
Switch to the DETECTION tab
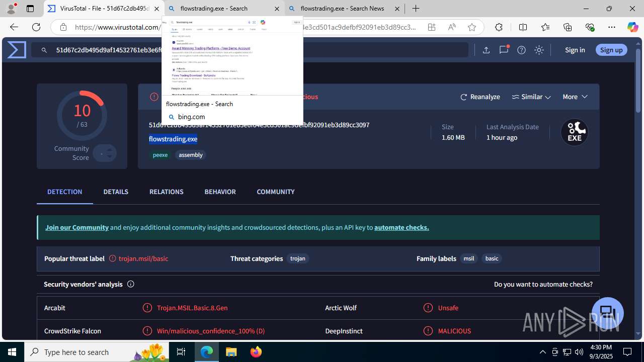(x=65, y=192)
